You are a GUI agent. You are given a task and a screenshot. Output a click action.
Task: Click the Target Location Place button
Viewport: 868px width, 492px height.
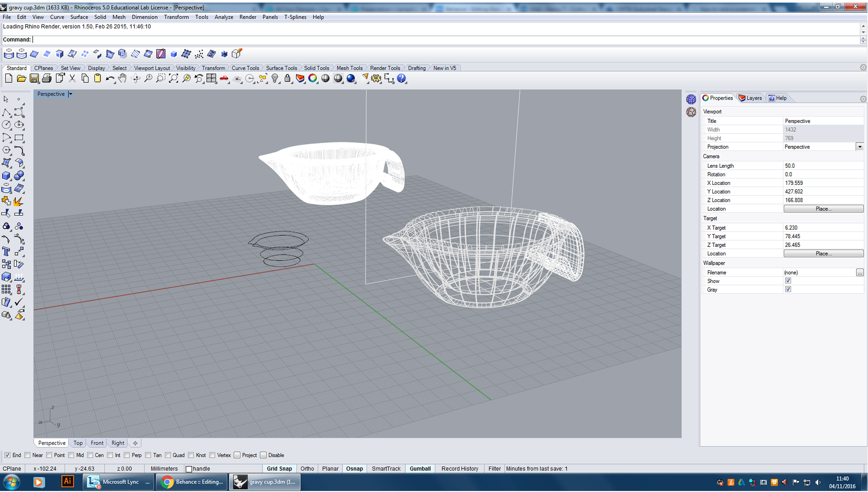[823, 253]
